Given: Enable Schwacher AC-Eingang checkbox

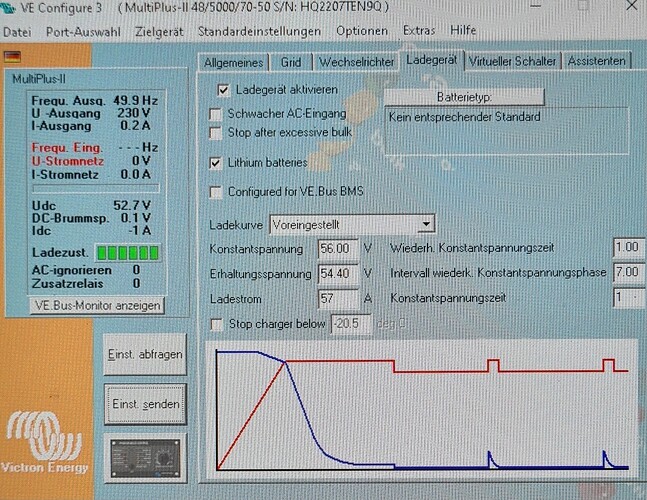Looking at the screenshot, I should pos(215,114).
